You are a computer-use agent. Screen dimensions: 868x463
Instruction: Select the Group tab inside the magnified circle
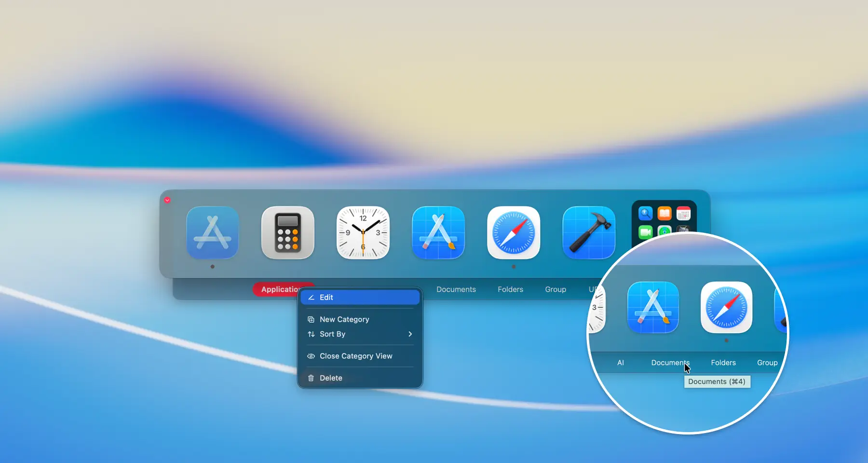(767, 363)
